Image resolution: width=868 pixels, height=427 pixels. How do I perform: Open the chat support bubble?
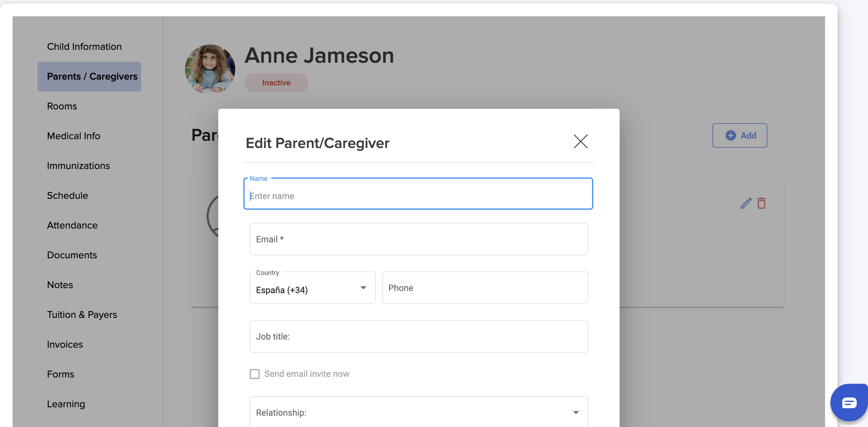[849, 403]
